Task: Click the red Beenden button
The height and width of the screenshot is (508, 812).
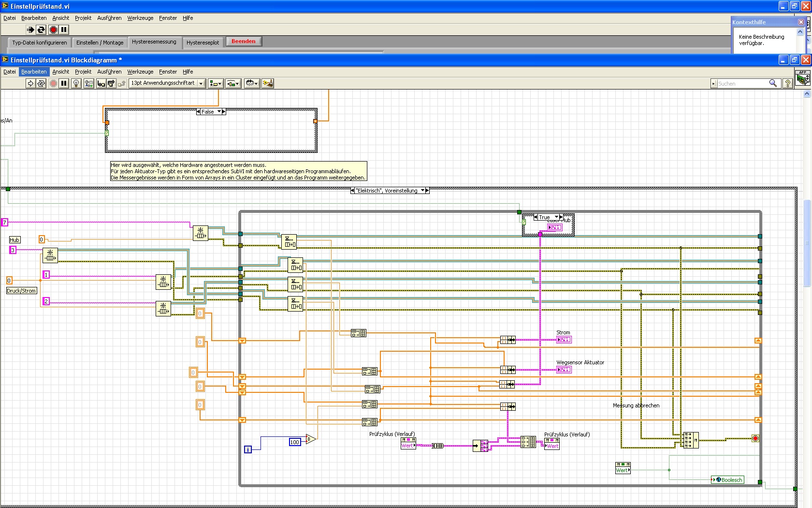Action: point(243,42)
